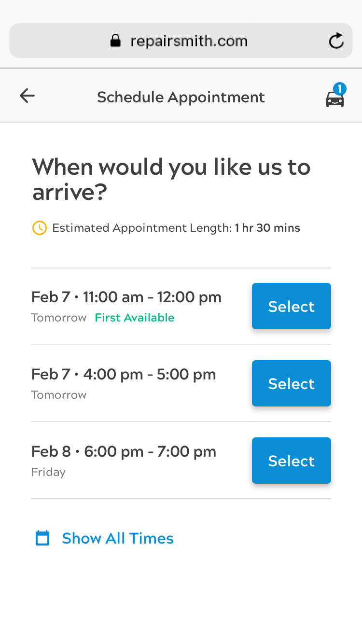Click the Feb 7 4:00 pm - 5:00 pm text
Viewport: 362px width, 644px height.
point(124,374)
